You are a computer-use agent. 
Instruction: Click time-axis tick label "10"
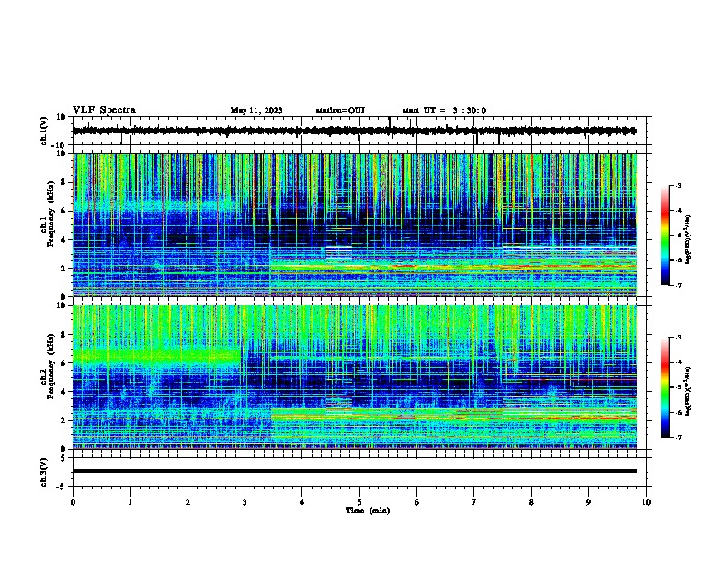pyautogui.click(x=646, y=502)
